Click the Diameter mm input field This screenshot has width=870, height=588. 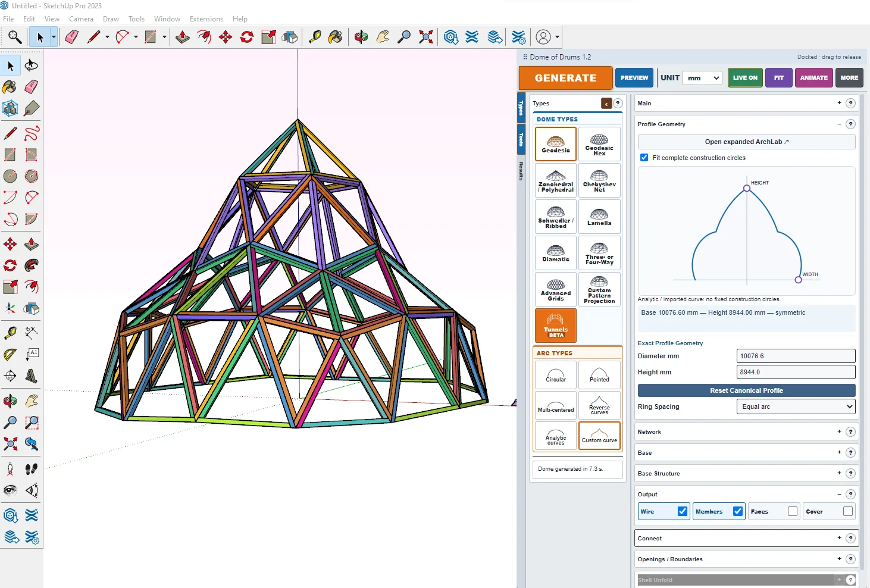(796, 356)
